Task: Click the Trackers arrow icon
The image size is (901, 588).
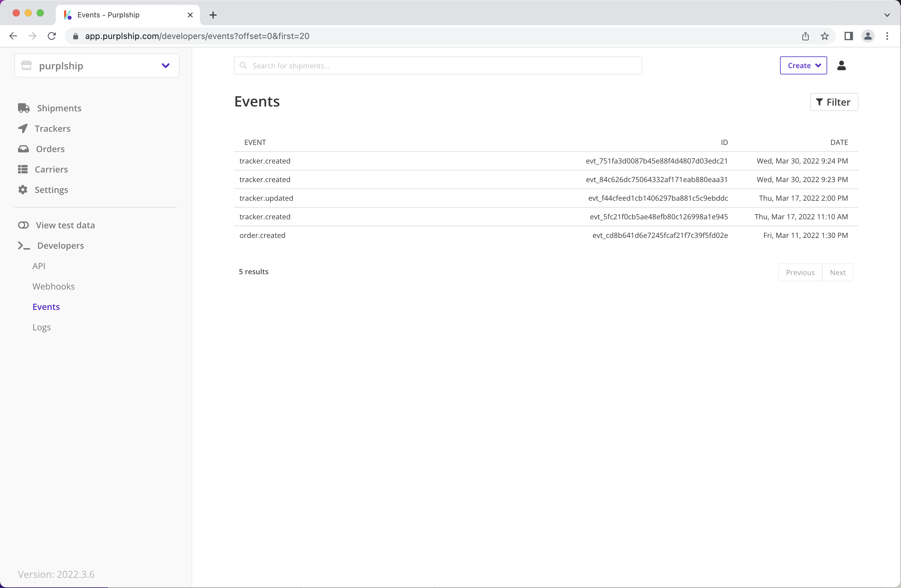Action: [x=23, y=129]
